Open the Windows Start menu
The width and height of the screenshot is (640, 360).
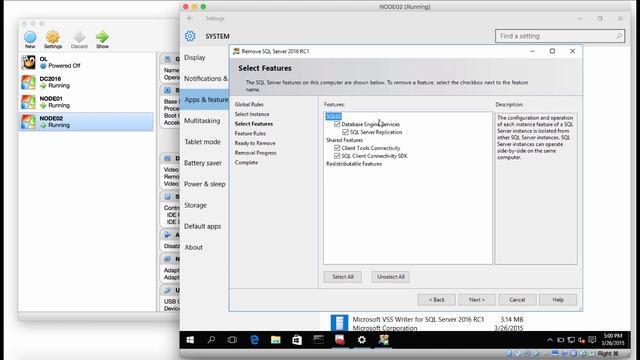coord(190,340)
